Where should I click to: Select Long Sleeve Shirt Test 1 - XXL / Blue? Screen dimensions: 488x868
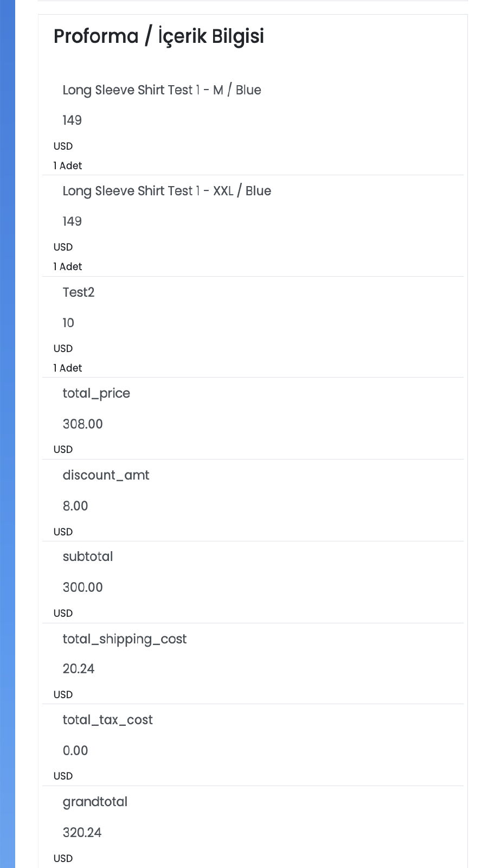(166, 191)
